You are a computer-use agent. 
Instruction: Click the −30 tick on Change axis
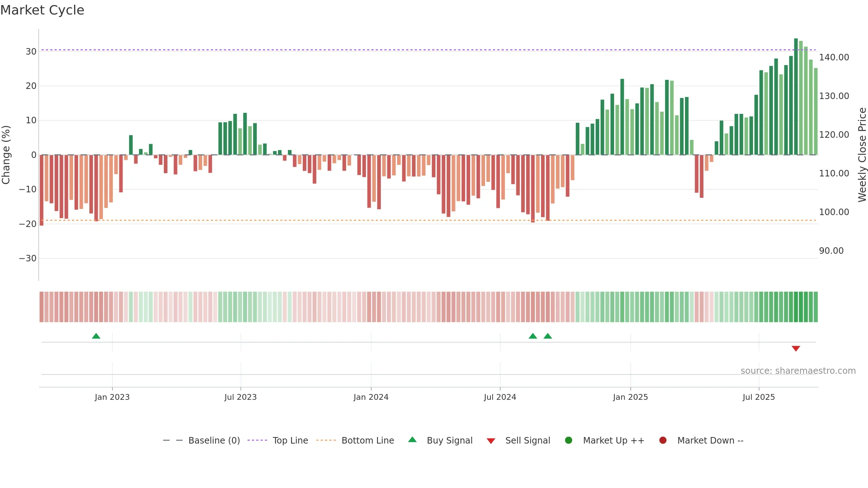pyautogui.click(x=28, y=258)
